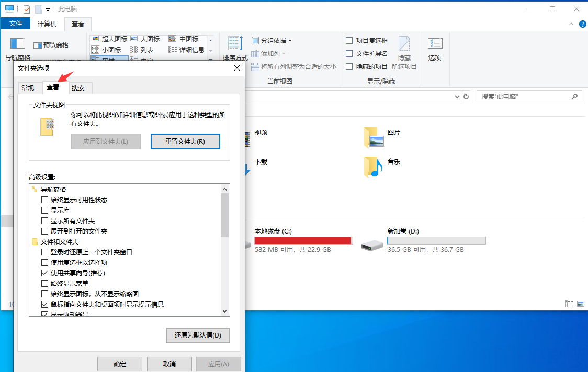Click the search magnifier icon
The height and width of the screenshot is (372, 588).
pos(574,96)
